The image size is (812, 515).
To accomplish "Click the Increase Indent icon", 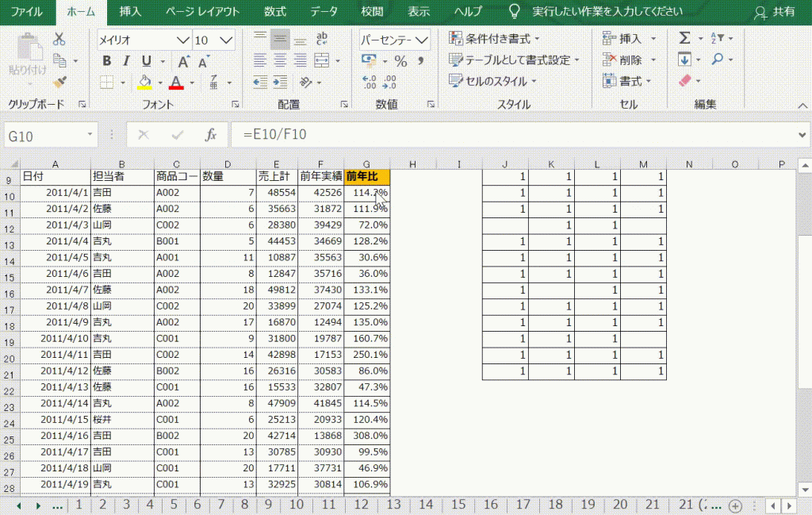I will pyautogui.click(x=280, y=81).
